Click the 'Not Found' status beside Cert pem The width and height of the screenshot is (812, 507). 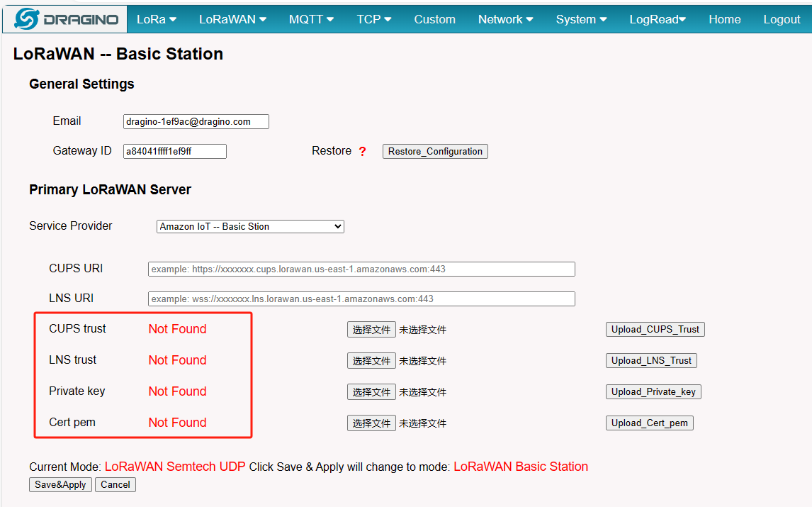(177, 423)
